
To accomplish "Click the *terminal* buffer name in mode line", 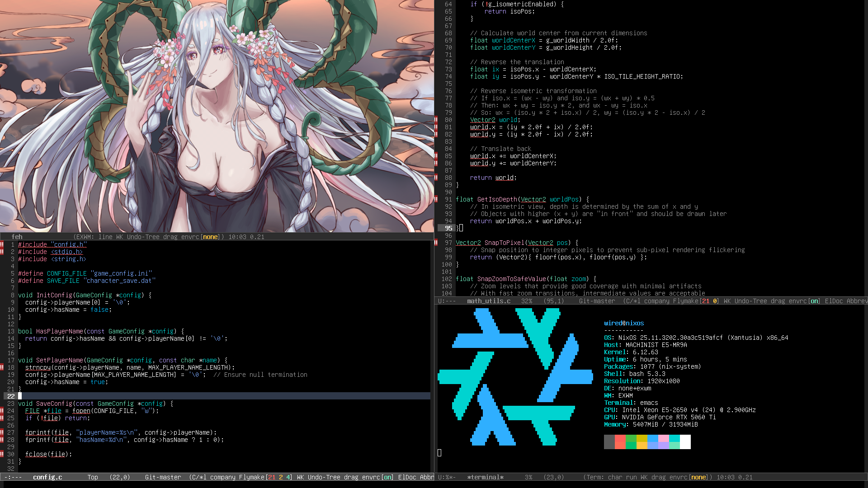I will (485, 477).
